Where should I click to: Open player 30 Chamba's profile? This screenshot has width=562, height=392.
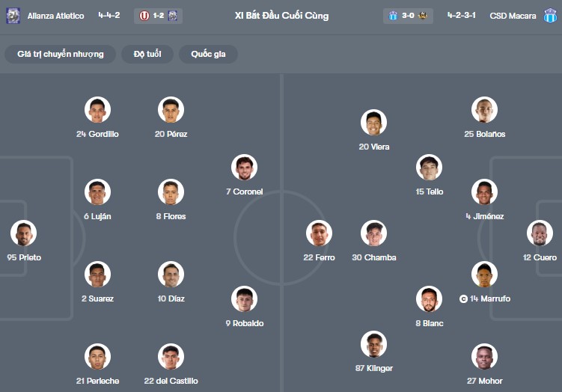[x=373, y=233]
